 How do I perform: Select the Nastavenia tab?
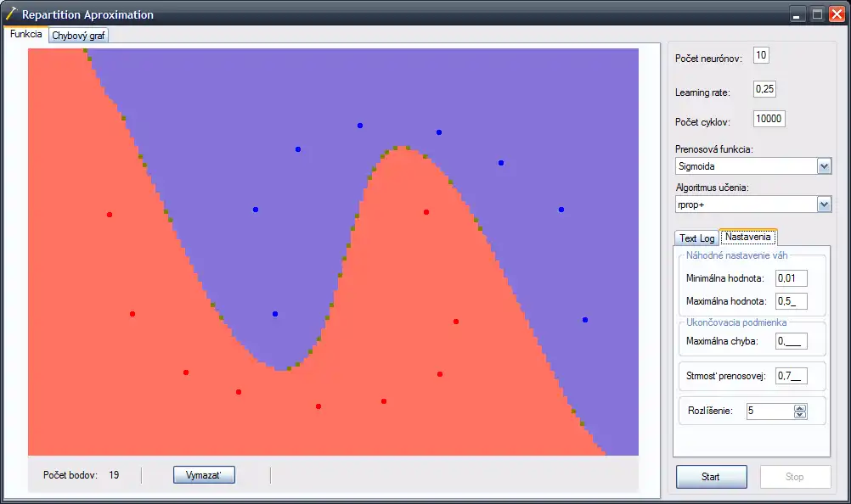pos(748,237)
